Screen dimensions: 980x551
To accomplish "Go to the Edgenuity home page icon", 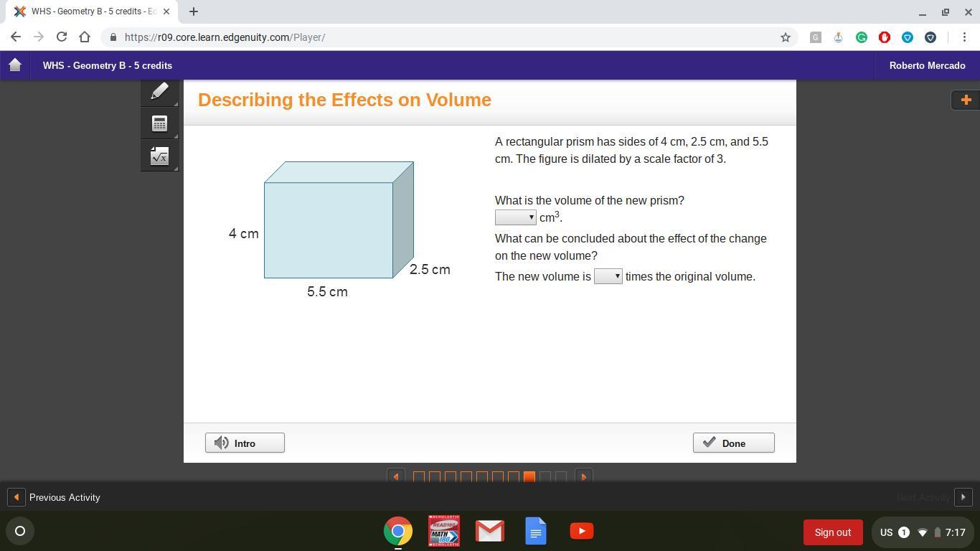I will pos(15,65).
